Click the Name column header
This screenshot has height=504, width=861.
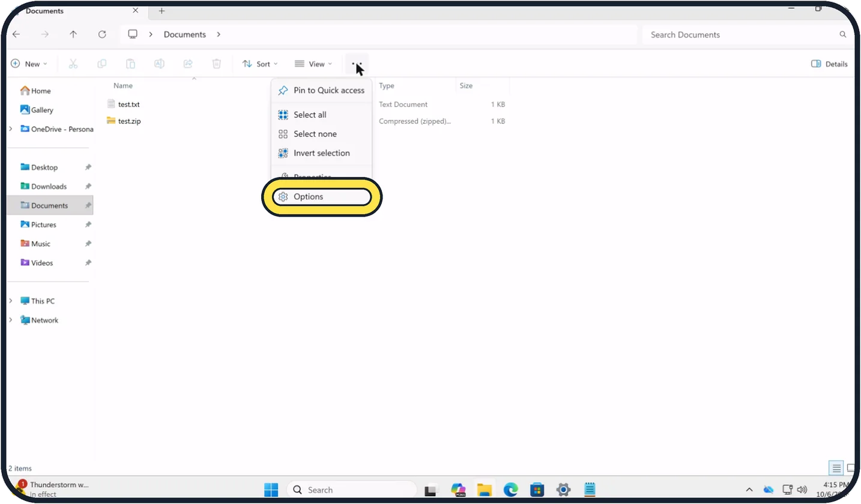(x=123, y=86)
